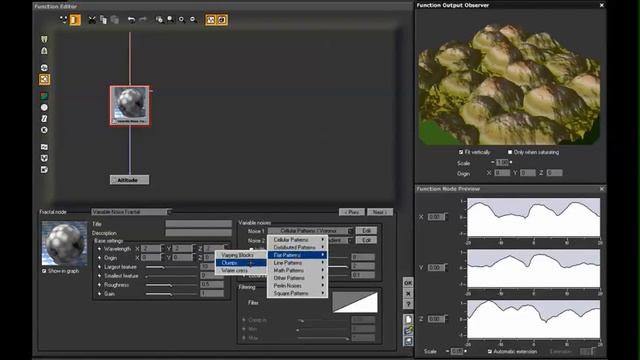Redo the last graph action
640x360 pixels.
tap(143, 20)
